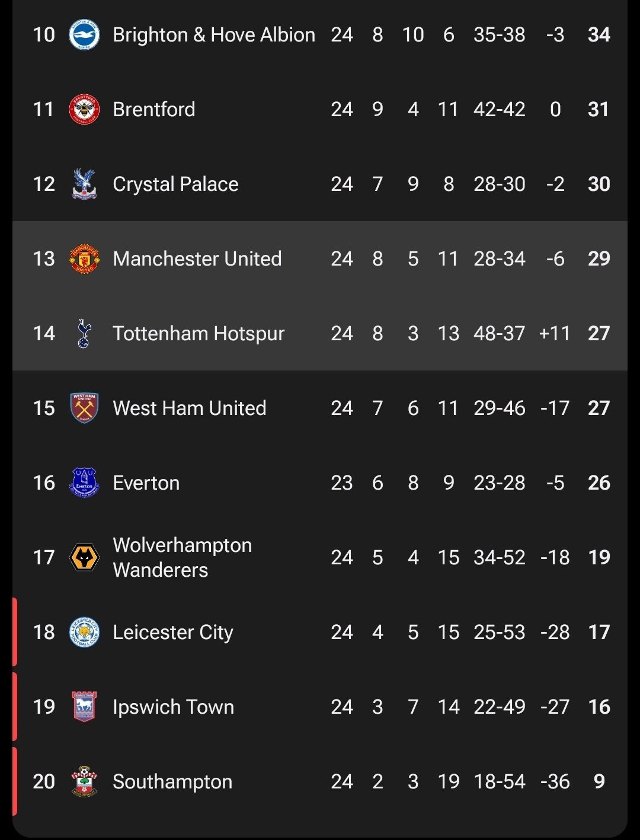The width and height of the screenshot is (640, 840).
Task: Tap Brighton's 34 points total
Action: [599, 35]
